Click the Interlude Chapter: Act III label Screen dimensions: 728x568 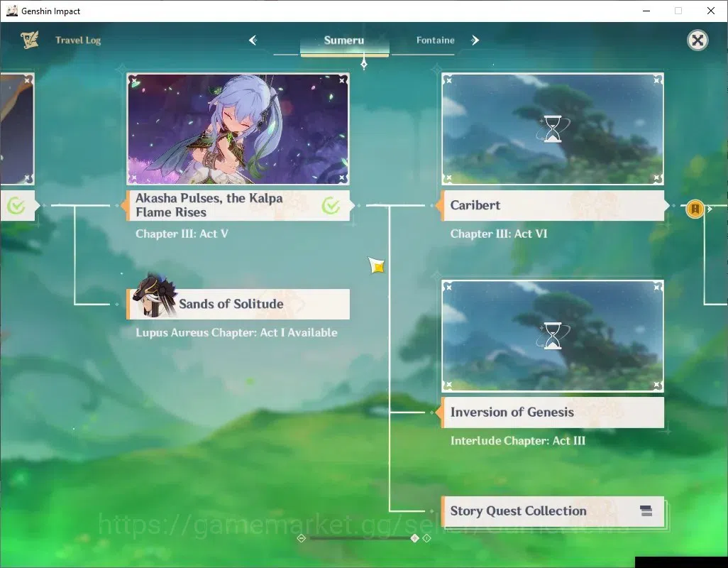pos(518,441)
